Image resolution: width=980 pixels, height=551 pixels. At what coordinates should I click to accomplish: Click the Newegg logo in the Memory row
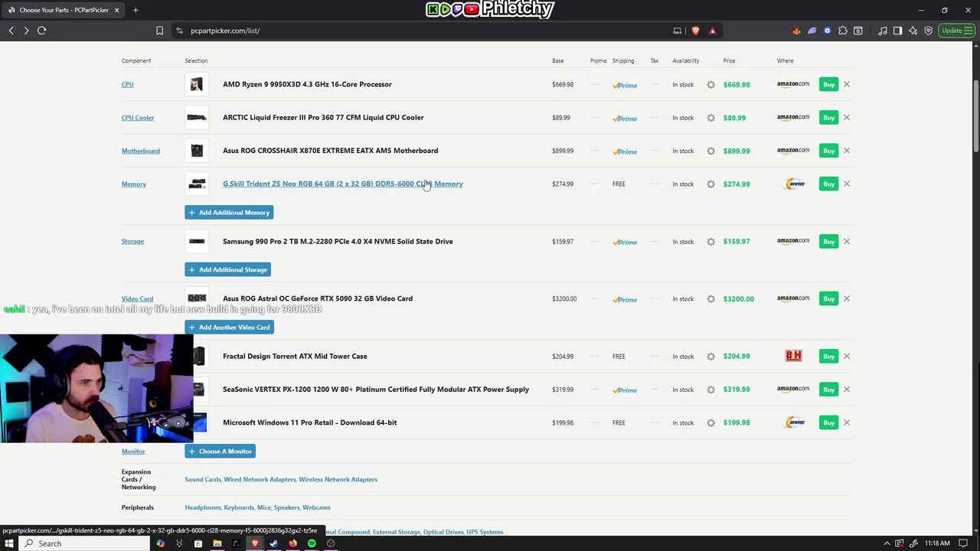click(x=795, y=184)
